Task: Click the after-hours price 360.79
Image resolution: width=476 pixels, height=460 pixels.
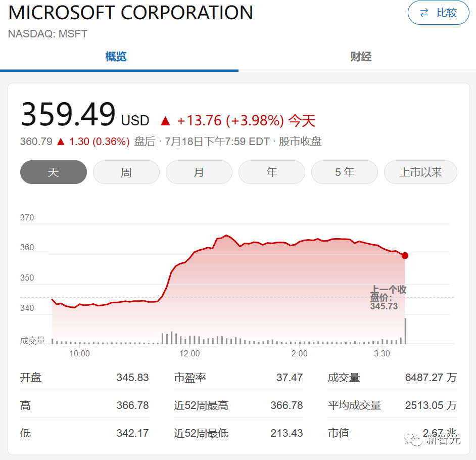Action: [36, 142]
